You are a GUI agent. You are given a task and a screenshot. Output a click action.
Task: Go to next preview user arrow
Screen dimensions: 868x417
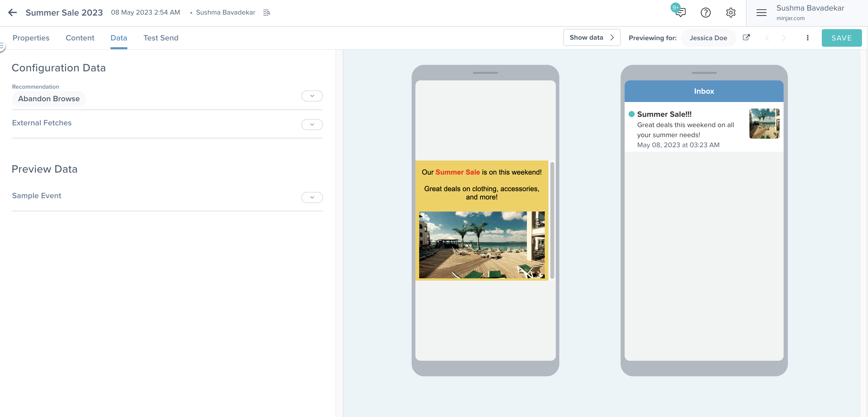(784, 38)
